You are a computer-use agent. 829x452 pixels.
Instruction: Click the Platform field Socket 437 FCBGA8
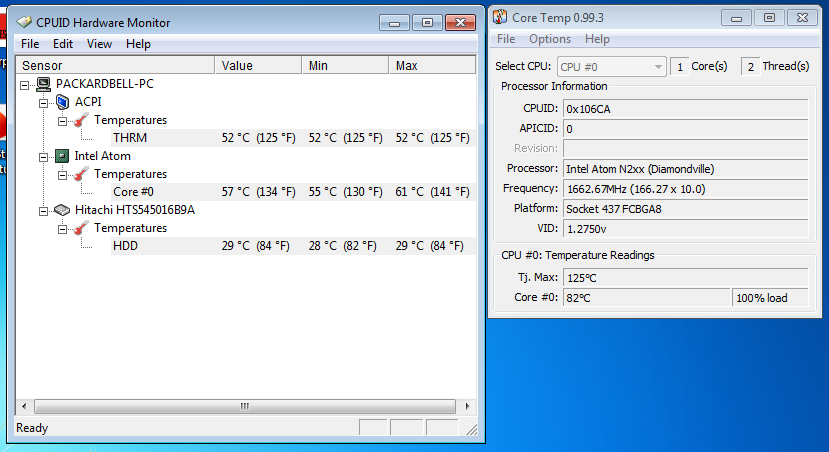tap(686, 209)
